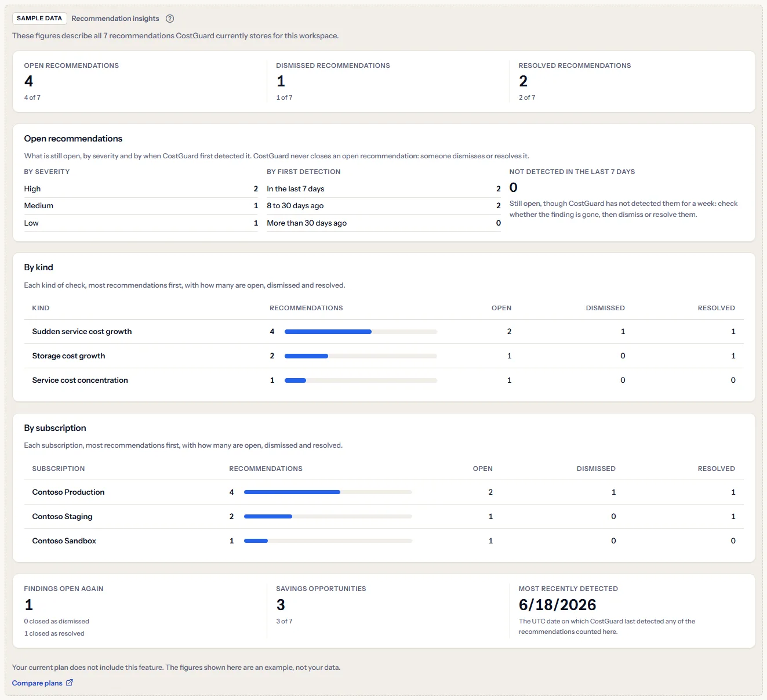
Task: Click the "3 of 7" savings opportunities text
Action: pyautogui.click(x=285, y=621)
